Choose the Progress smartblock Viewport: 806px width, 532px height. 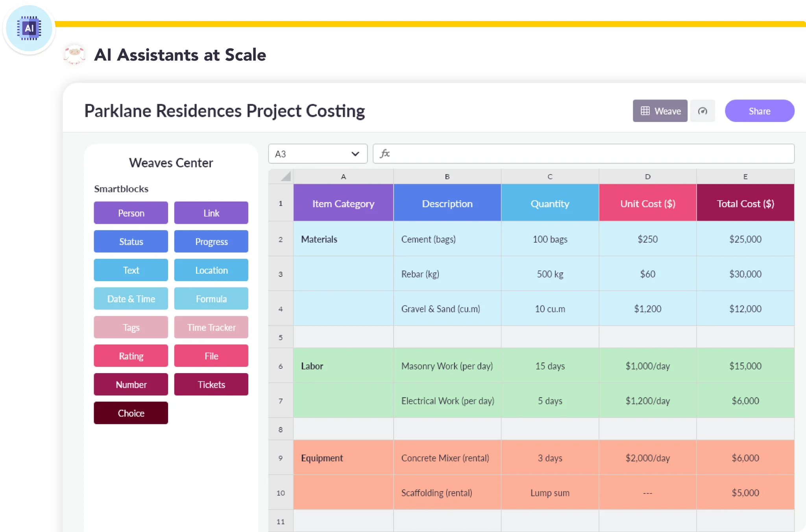[x=211, y=241]
